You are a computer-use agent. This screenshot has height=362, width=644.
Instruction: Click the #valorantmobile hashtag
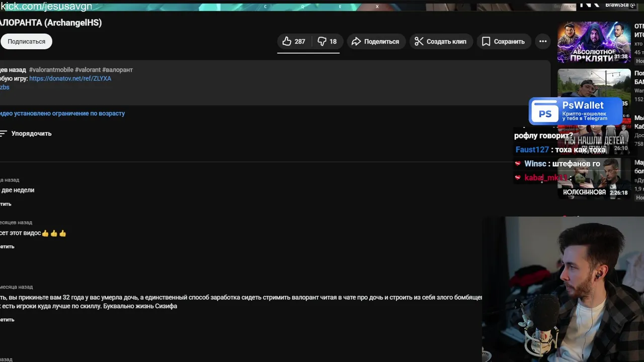51,70
